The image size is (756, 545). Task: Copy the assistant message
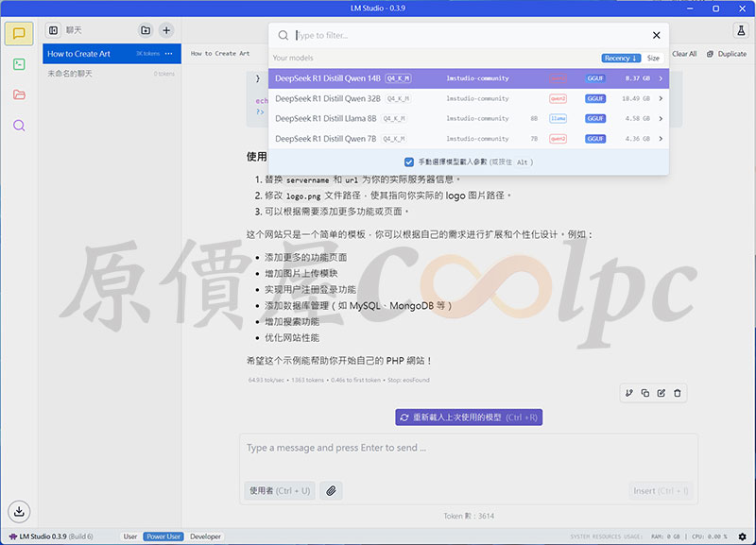click(x=645, y=393)
